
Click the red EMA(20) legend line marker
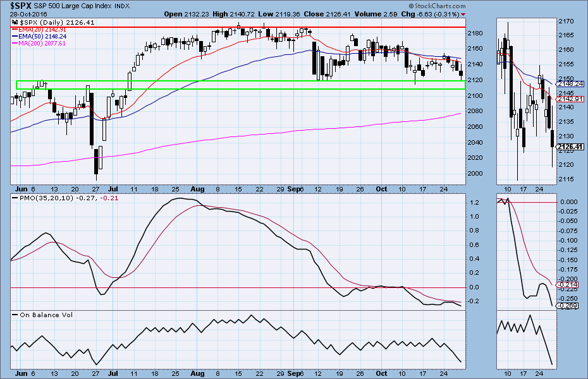coord(16,29)
